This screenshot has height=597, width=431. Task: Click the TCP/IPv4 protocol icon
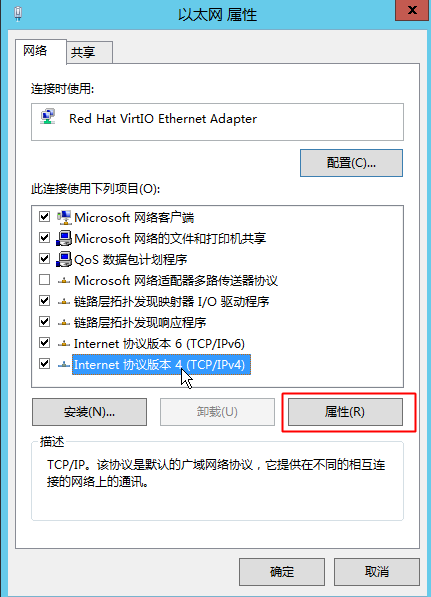(x=64, y=365)
